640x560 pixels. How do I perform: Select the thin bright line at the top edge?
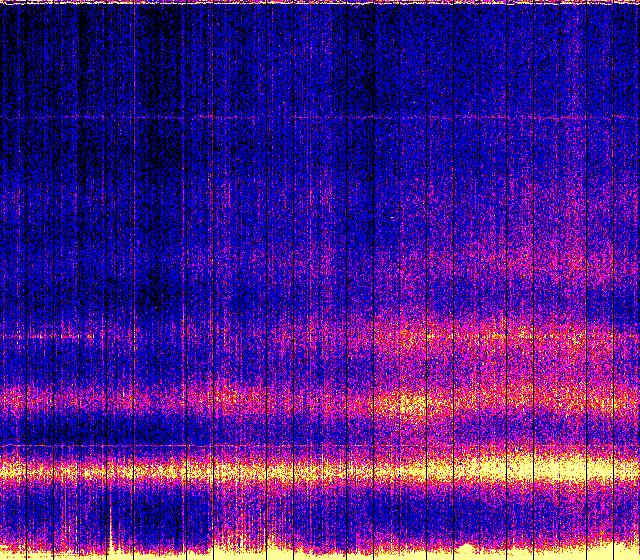click(320, 3)
